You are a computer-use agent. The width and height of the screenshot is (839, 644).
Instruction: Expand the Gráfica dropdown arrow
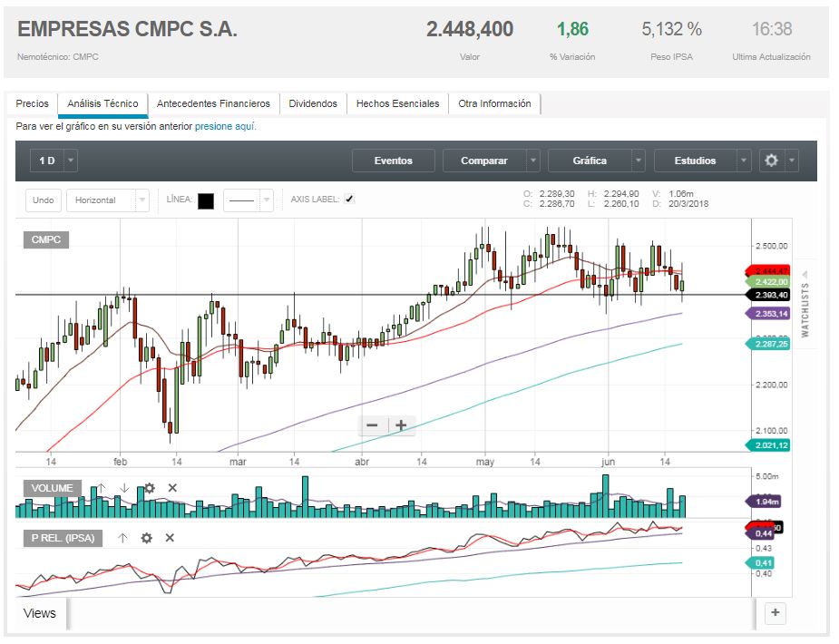638,161
